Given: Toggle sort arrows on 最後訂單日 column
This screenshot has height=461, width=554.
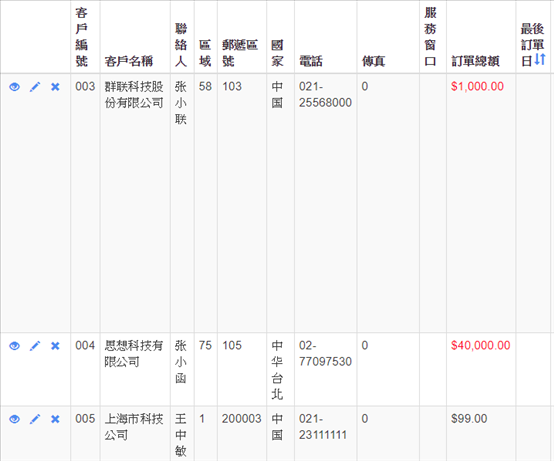Looking at the screenshot, I should (x=540, y=59).
